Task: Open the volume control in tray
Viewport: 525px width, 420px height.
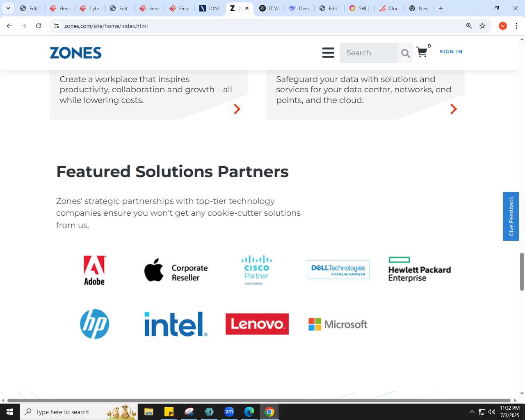Action: click(492, 412)
